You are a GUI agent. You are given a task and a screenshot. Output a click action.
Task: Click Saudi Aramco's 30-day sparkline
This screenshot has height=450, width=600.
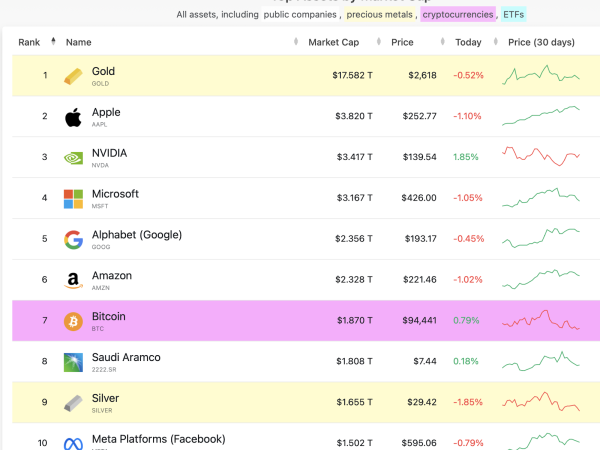pyautogui.click(x=541, y=361)
